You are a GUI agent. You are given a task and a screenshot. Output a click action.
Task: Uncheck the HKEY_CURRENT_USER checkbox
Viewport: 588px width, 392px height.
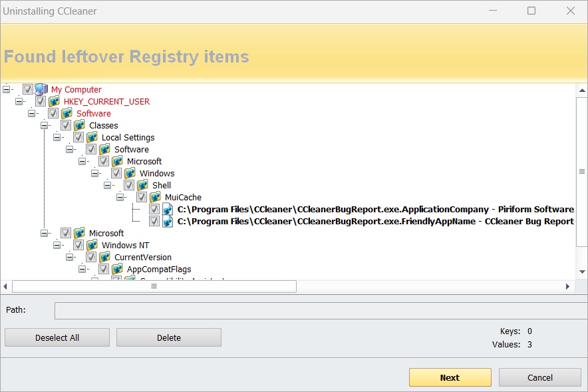click(x=41, y=101)
